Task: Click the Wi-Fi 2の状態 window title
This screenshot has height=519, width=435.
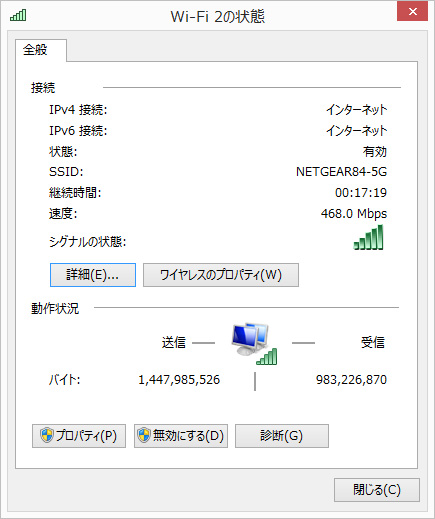Action: 218,16
